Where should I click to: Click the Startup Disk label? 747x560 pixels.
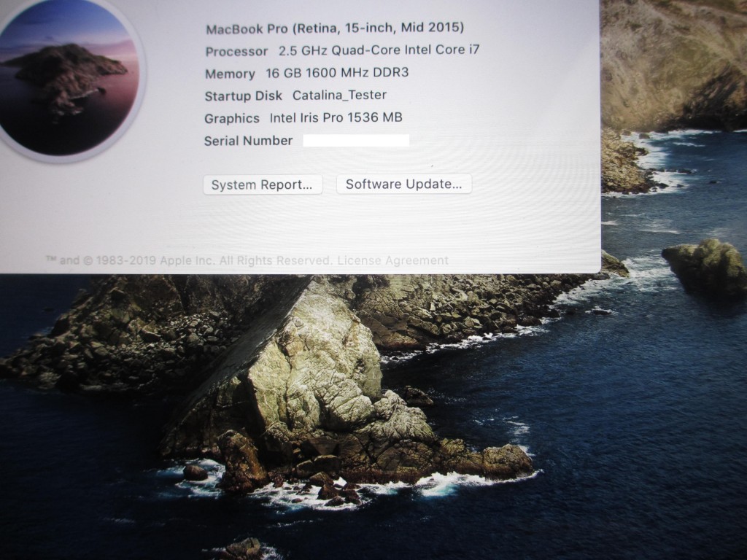tap(243, 96)
